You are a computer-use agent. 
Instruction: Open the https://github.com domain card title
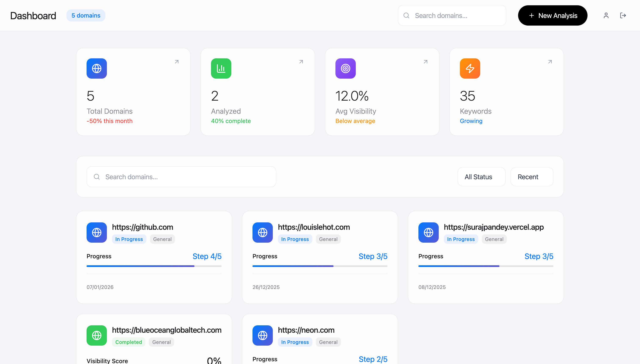[142, 227]
